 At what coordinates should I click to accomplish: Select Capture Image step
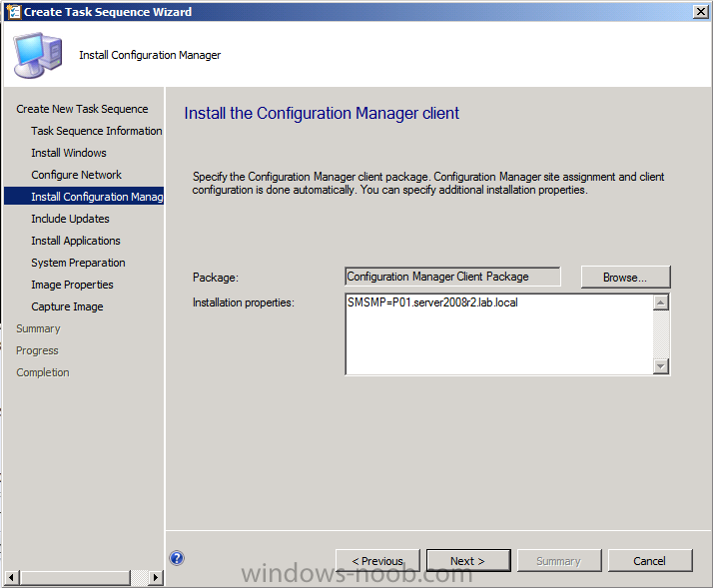tap(67, 306)
